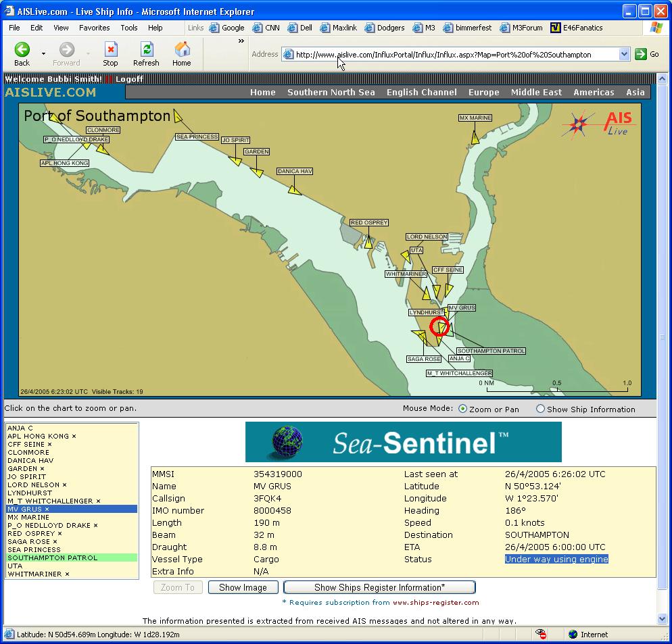Image resolution: width=672 pixels, height=644 pixels.
Task: Open the Maxlink links bar shortcut
Action: (x=339, y=28)
